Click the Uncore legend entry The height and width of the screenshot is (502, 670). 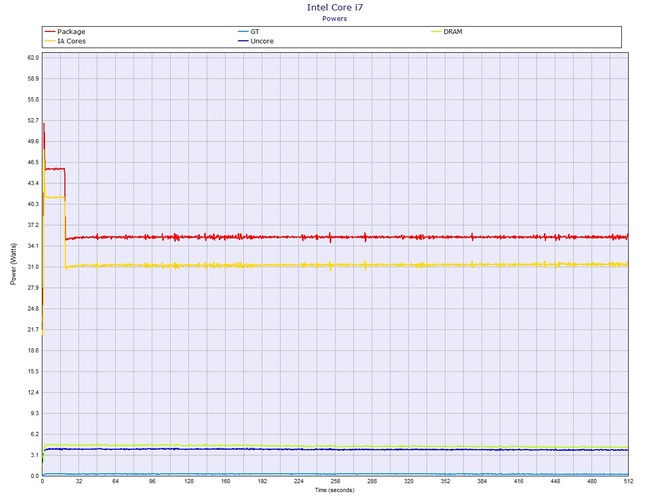[x=256, y=41]
